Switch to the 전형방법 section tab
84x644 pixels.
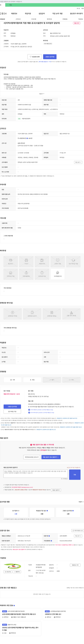pos(65,19)
